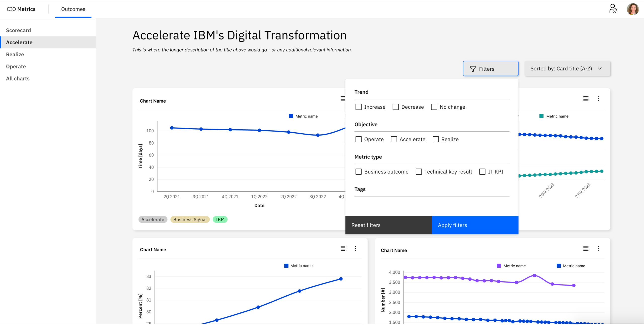Click the Trend section heading

[x=361, y=92]
